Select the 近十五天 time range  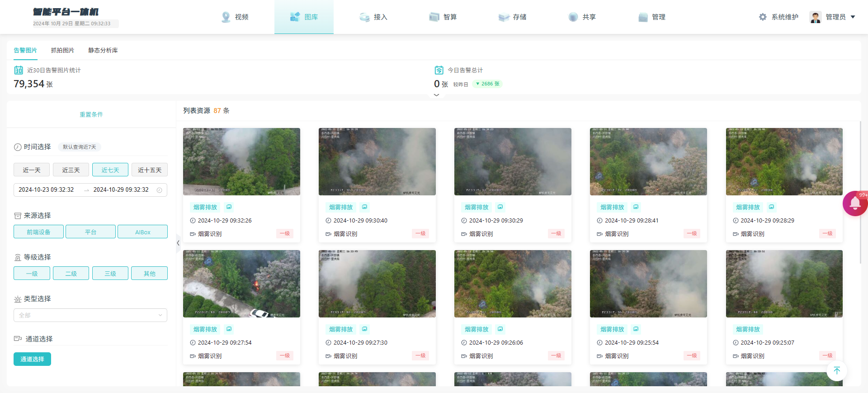coord(150,170)
